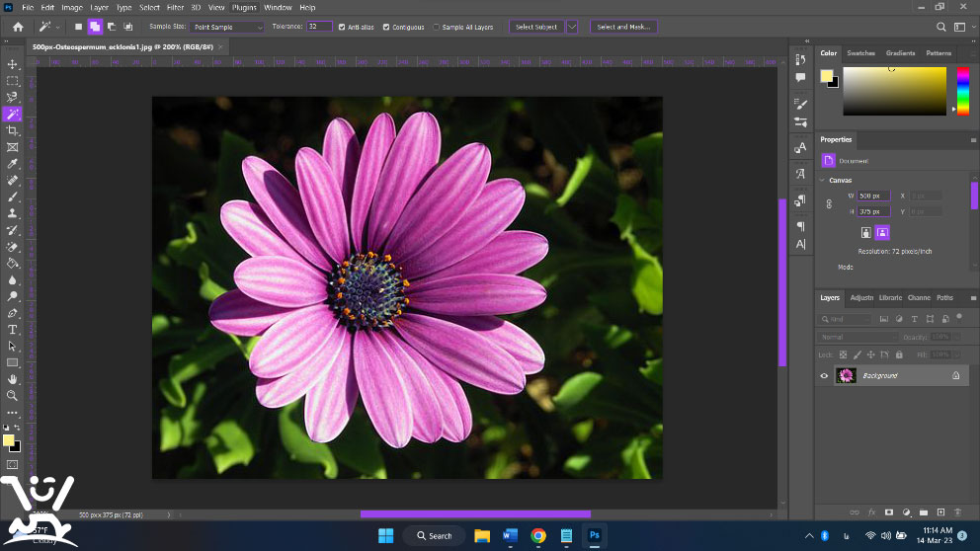Select the Brush tool

point(12,197)
